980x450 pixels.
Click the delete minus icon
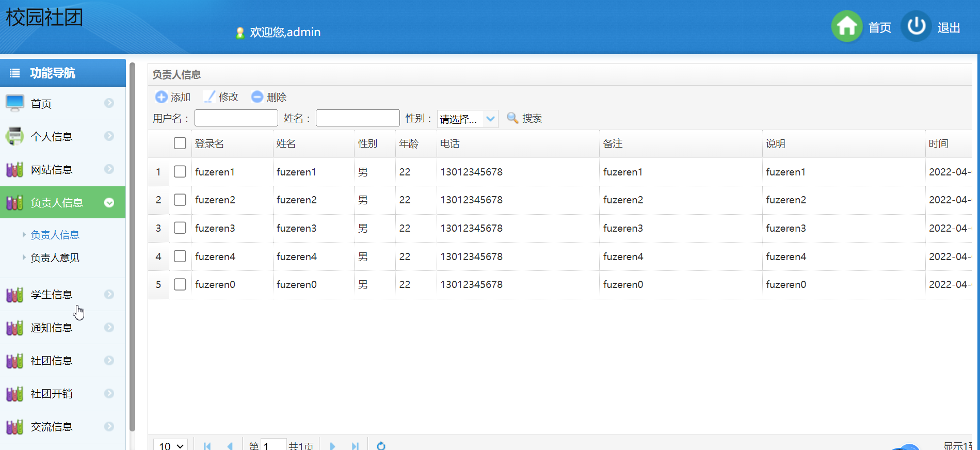click(257, 97)
